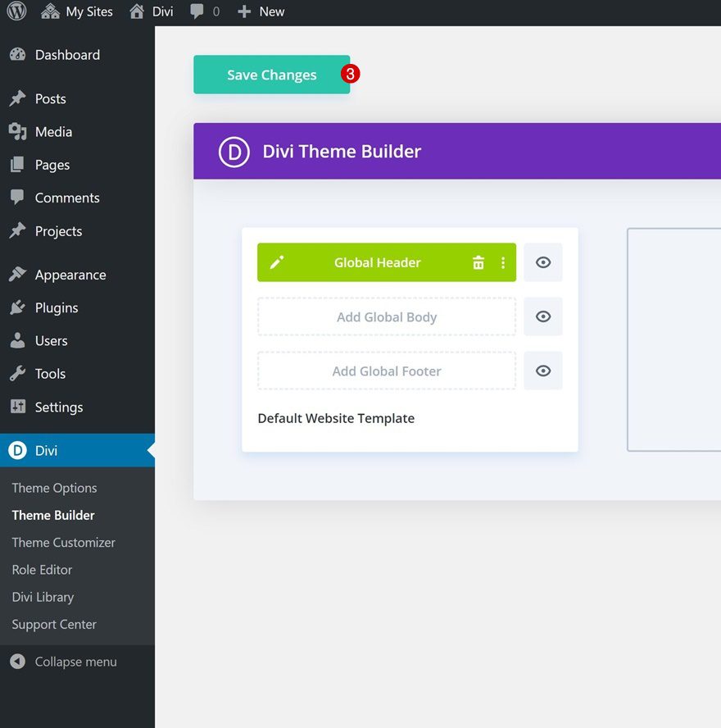Open the New dropdown in the admin bar
Image resolution: width=721 pixels, height=728 pixels.
click(261, 11)
